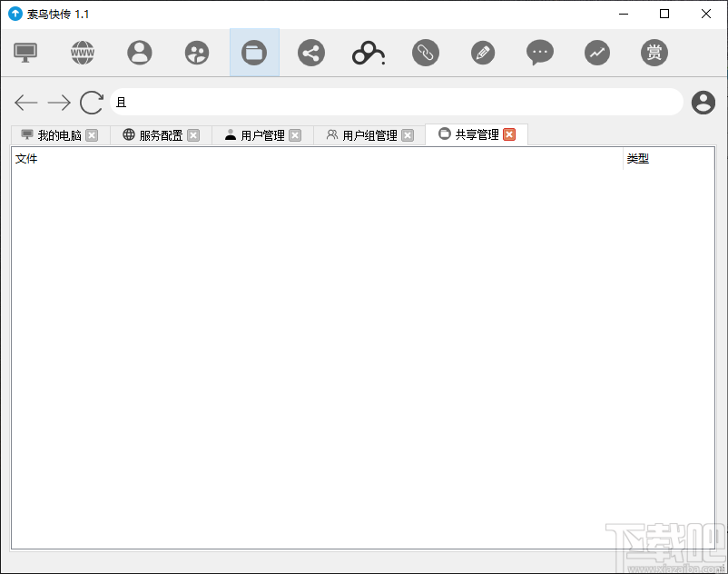
Task: Select the user group management icon
Action: [x=196, y=53]
